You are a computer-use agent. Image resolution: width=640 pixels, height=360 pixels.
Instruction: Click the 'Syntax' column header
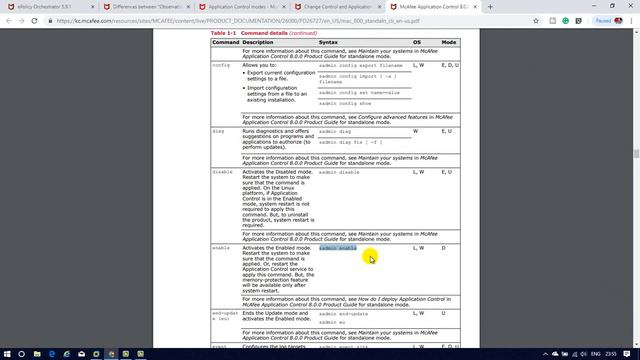point(328,42)
